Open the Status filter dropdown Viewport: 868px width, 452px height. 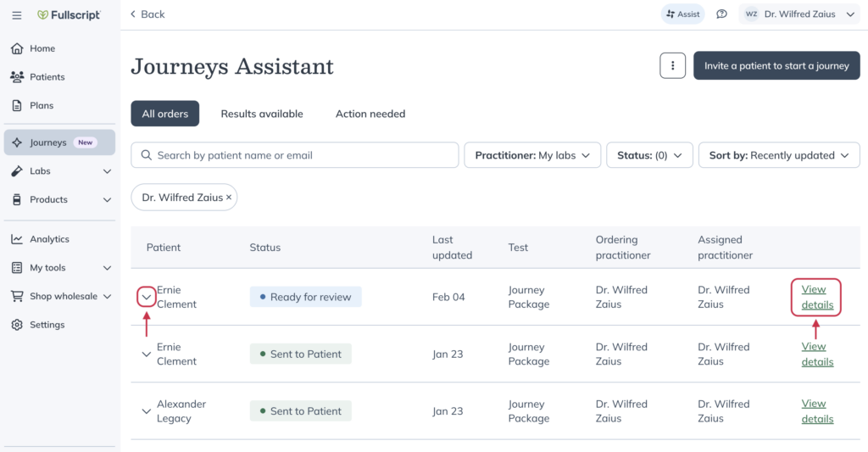[x=649, y=155]
